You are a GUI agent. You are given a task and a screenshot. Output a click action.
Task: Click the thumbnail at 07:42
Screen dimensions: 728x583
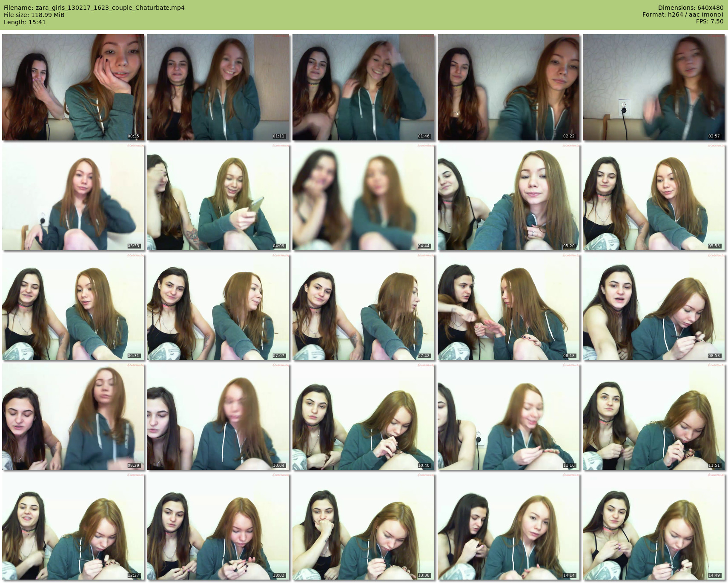pos(363,307)
